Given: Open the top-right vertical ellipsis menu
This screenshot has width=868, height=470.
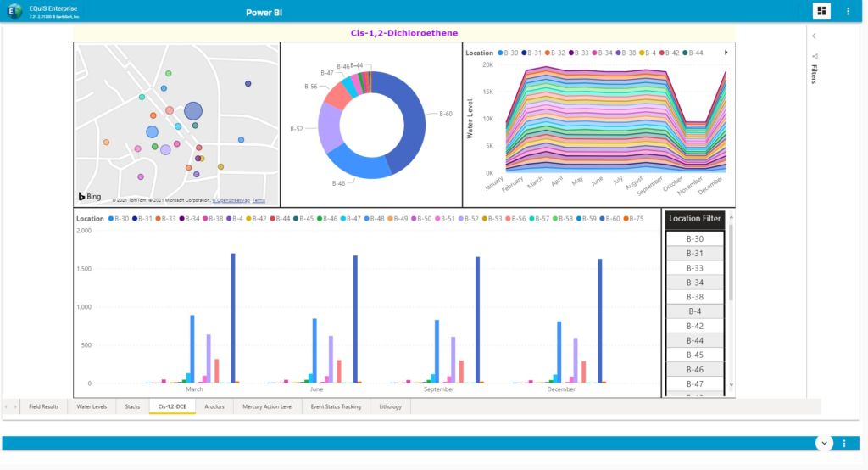Looking at the screenshot, I should point(849,11).
